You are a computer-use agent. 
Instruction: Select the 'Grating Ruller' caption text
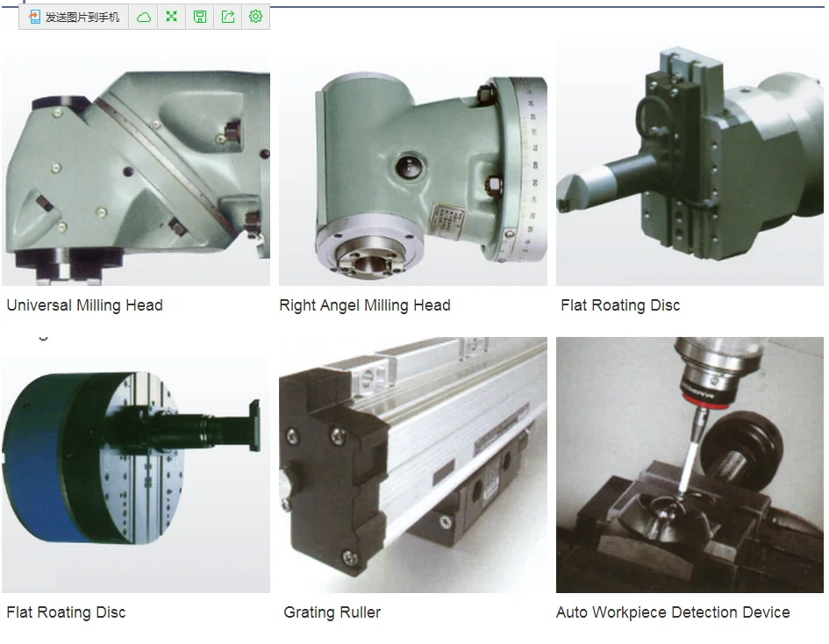pos(332,612)
